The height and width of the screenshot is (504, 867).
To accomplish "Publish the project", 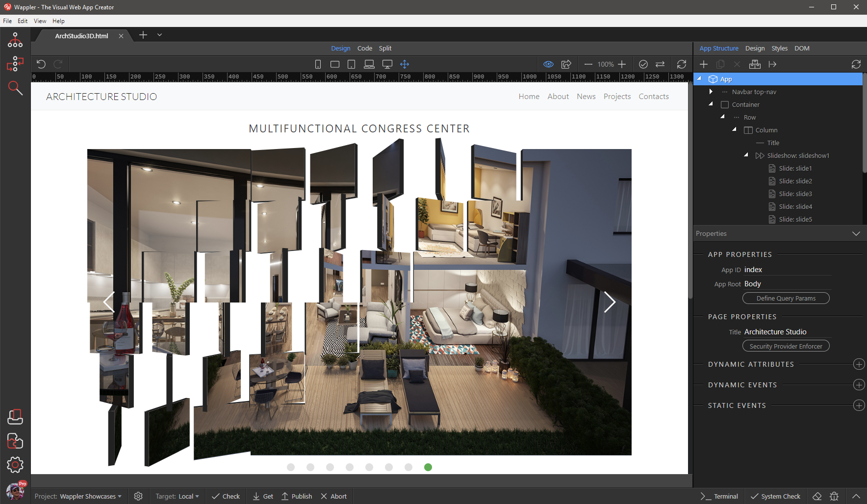I will tap(296, 496).
